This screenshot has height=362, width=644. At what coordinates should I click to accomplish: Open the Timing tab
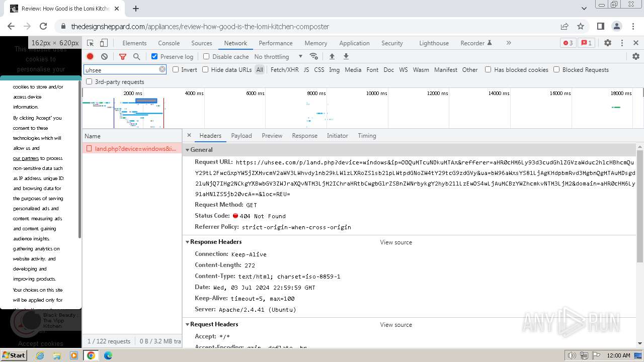(x=367, y=136)
